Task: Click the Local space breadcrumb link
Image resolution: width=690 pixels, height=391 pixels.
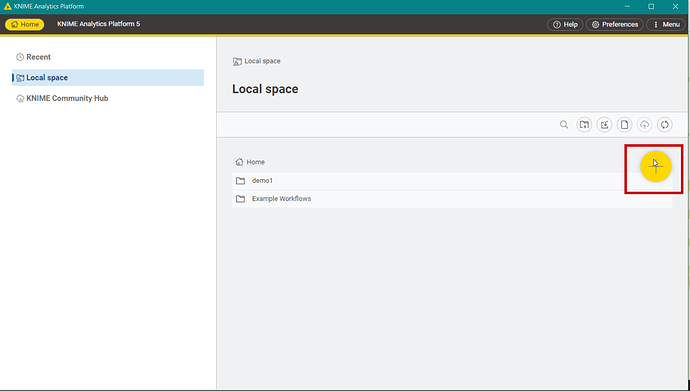Action: [x=257, y=61]
